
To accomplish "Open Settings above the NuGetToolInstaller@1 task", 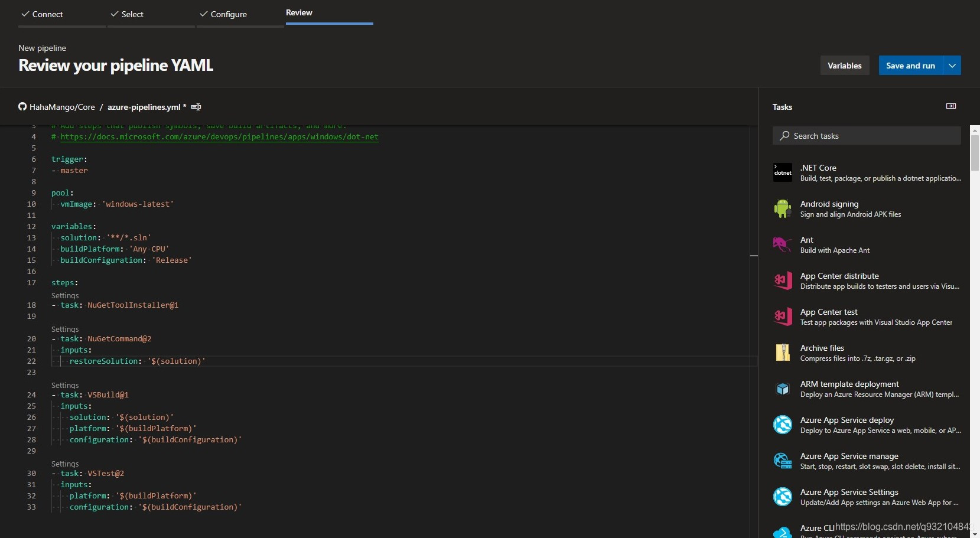I will coord(65,295).
